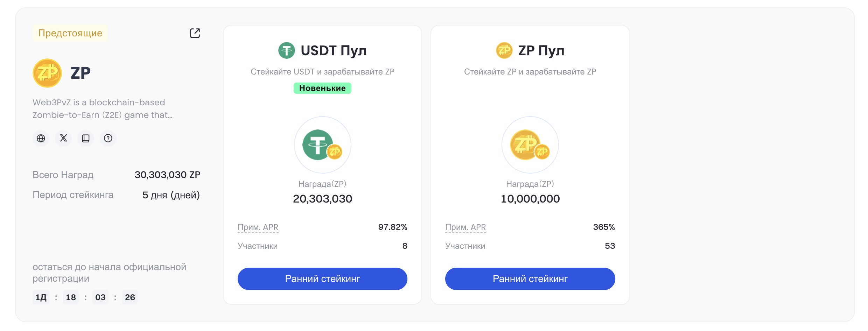This screenshot has height=331, width=868.
Task: Click the countdown days box 1Д
Action: (41, 297)
